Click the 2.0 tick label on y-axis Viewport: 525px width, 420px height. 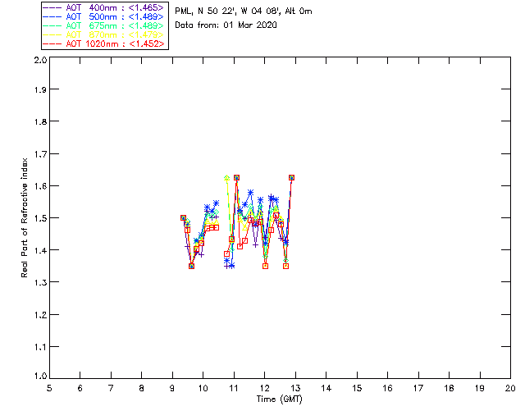pyautogui.click(x=39, y=61)
